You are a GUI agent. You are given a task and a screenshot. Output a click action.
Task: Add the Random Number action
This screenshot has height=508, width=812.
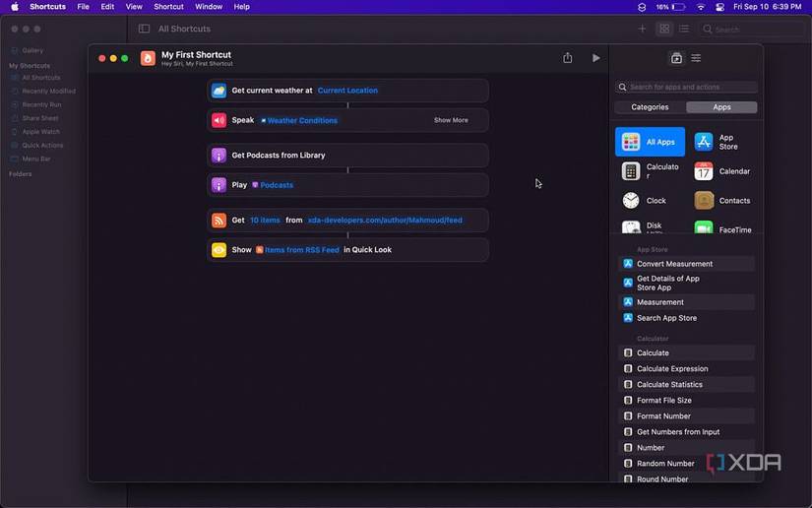point(686,464)
